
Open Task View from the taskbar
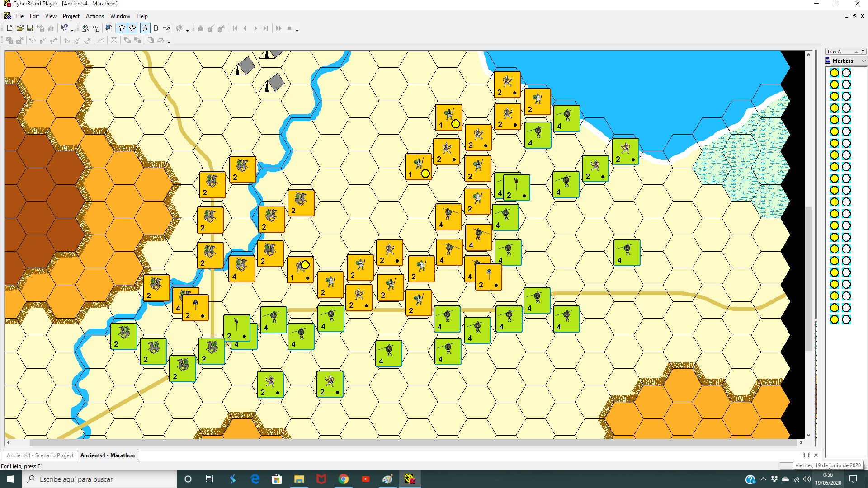pyautogui.click(x=209, y=479)
